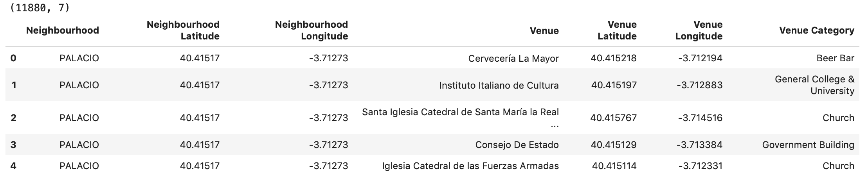Viewport: 868px width, 189px height.
Task: Select the Government Building category cell
Action: point(808,145)
